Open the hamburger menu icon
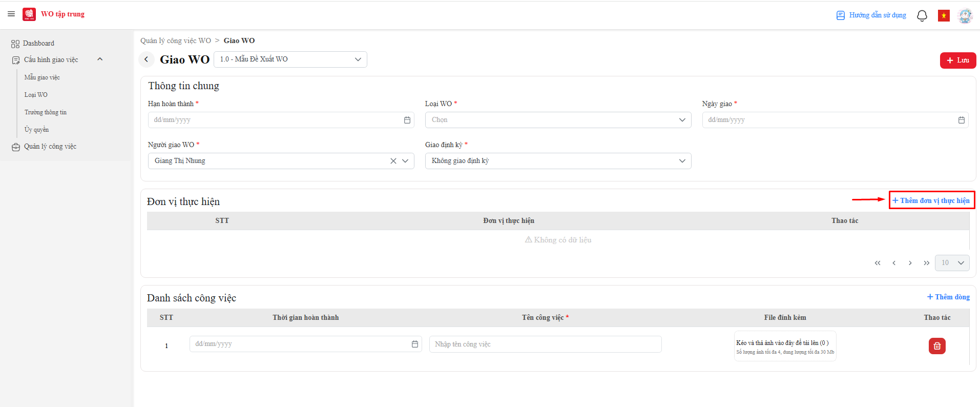Viewport: 980px width, 407px height. (x=11, y=14)
